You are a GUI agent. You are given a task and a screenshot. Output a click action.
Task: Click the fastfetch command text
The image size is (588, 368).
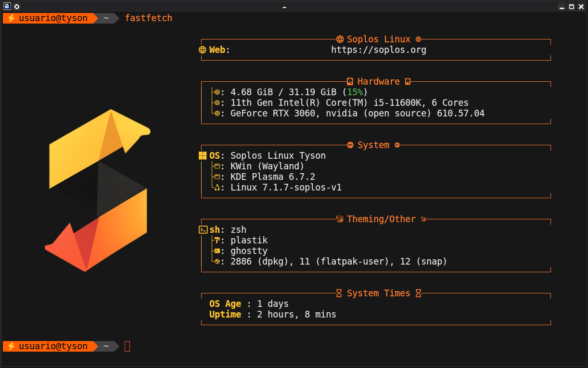coord(149,18)
